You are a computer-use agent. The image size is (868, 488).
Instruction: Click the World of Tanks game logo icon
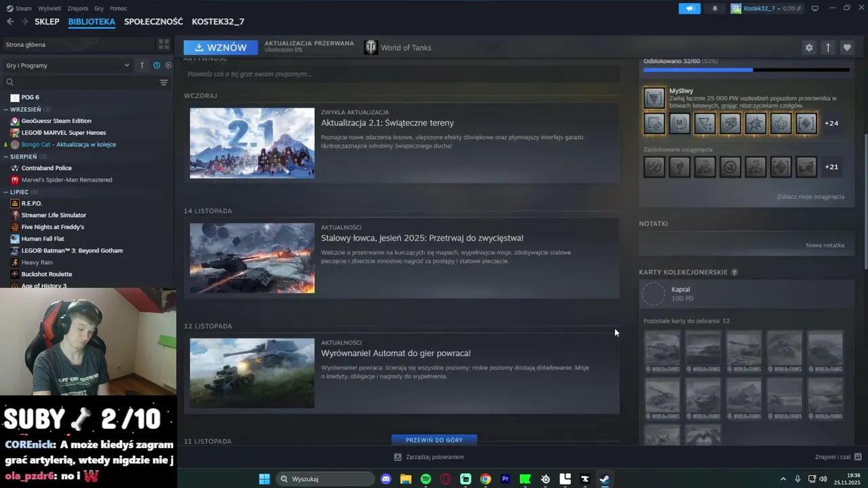pos(370,47)
